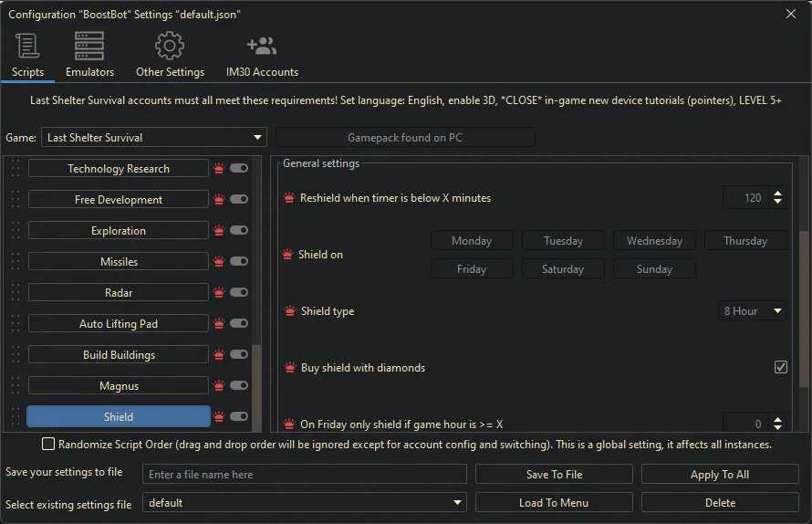The image size is (812, 524).
Task: Click crown icon next to Build Buildings
Action: [219, 355]
